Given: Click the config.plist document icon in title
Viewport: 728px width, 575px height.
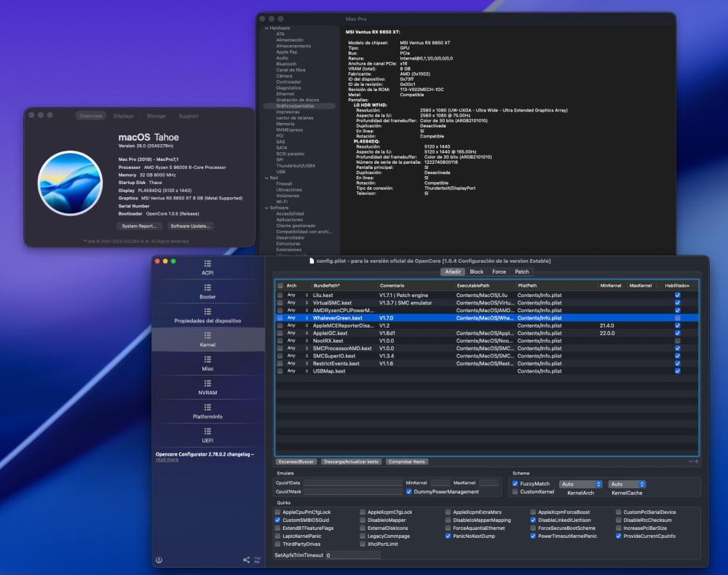Looking at the screenshot, I should tap(312, 261).
